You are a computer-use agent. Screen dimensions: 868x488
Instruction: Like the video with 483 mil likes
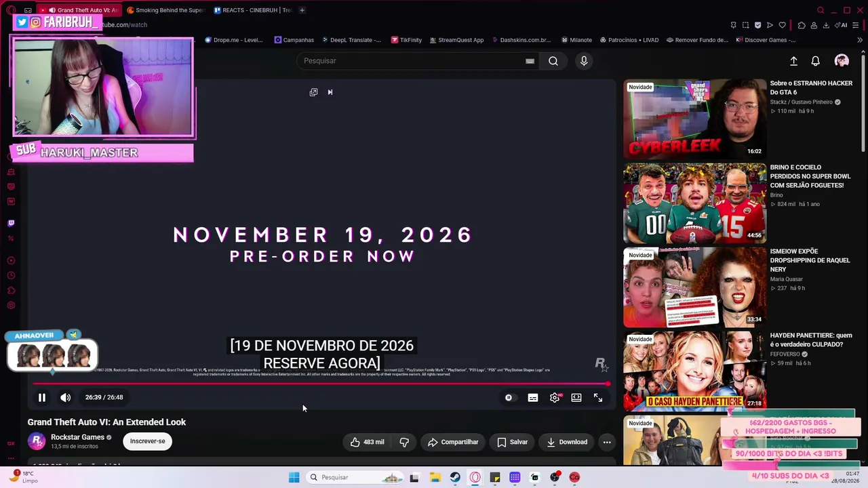tap(367, 442)
